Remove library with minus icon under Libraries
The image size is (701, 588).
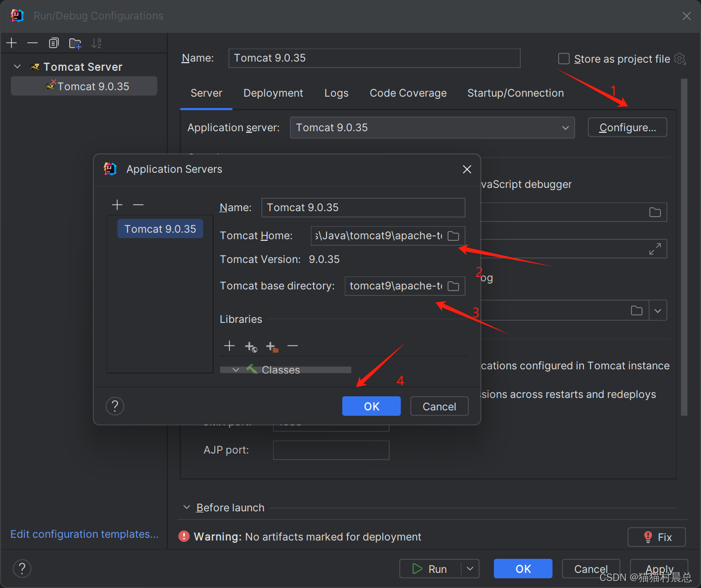[x=292, y=346]
